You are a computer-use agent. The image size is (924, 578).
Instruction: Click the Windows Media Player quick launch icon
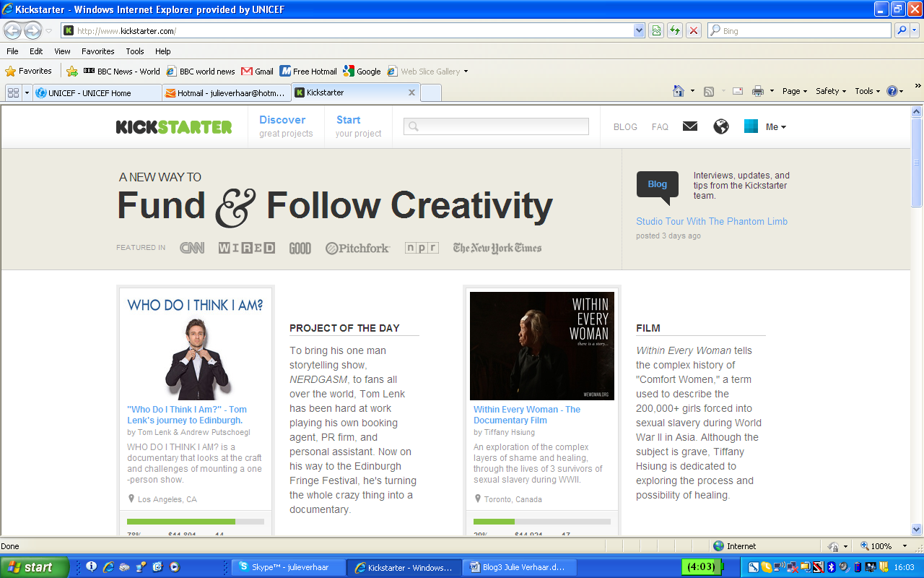pyautogui.click(x=174, y=567)
